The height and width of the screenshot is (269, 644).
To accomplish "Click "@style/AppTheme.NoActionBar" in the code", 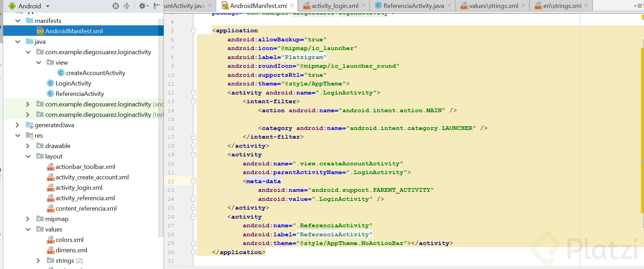I will click(x=352, y=243).
